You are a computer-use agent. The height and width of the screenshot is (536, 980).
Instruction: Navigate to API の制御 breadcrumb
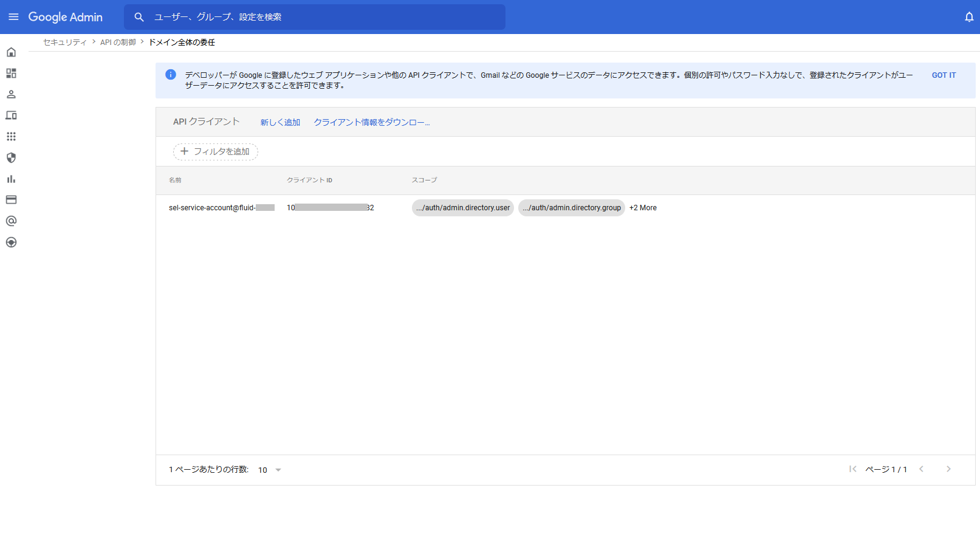[118, 42]
